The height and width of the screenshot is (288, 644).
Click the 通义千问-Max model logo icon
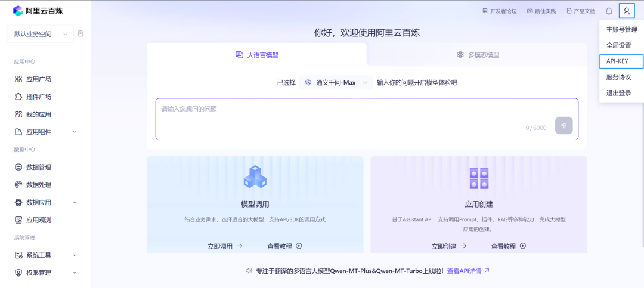(x=308, y=82)
